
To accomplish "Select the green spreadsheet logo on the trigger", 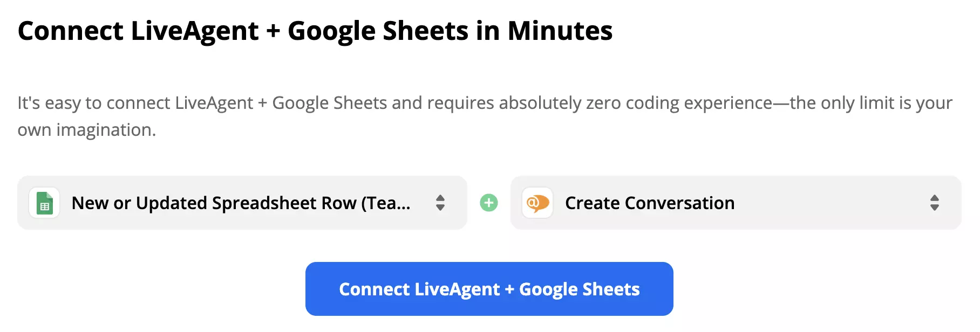I will click(x=44, y=203).
